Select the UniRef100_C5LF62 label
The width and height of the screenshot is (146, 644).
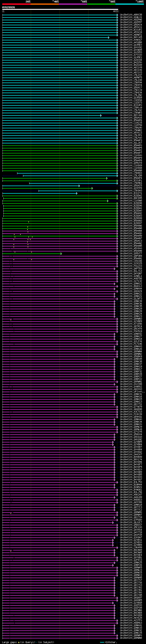[x=131, y=110]
